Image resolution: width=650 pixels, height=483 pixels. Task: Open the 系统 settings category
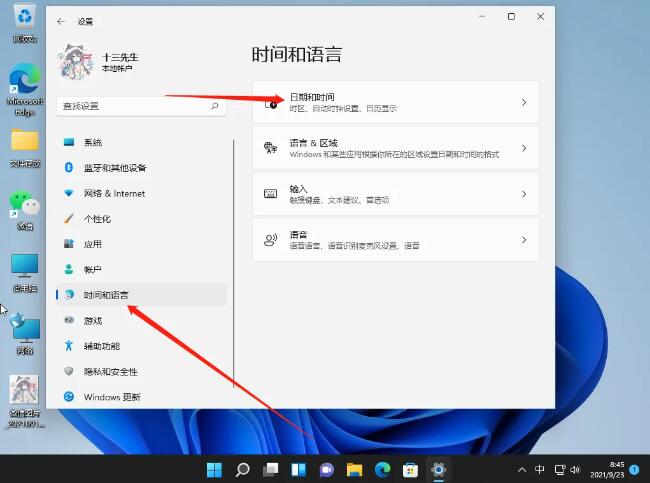pyautogui.click(x=141, y=142)
